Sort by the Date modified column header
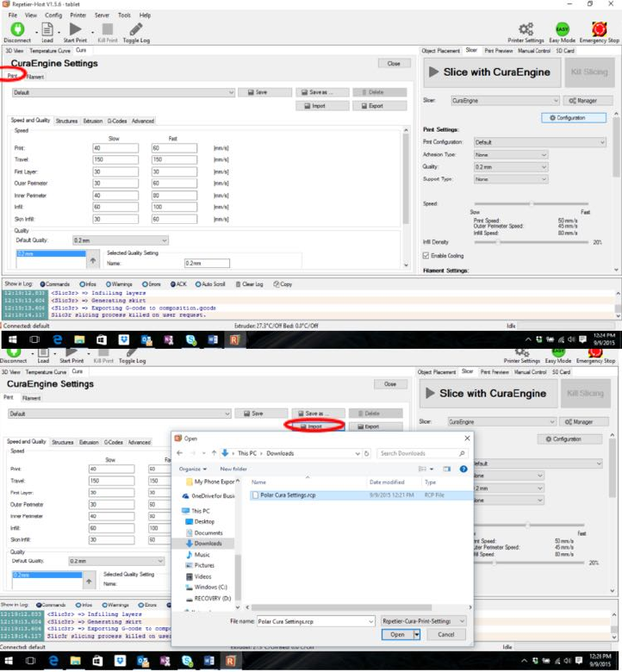622x672 pixels. (x=387, y=482)
